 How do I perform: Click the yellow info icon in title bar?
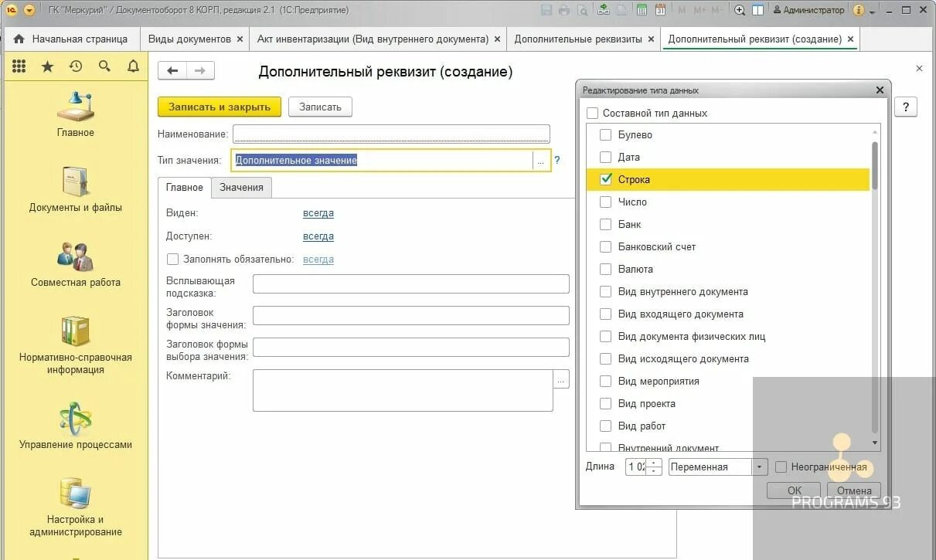[x=859, y=10]
